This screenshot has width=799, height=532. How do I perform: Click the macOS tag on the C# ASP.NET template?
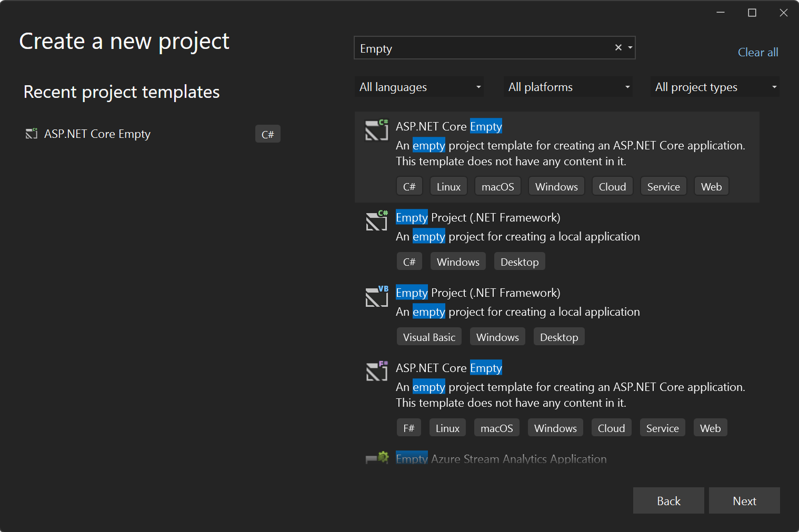[x=498, y=186]
